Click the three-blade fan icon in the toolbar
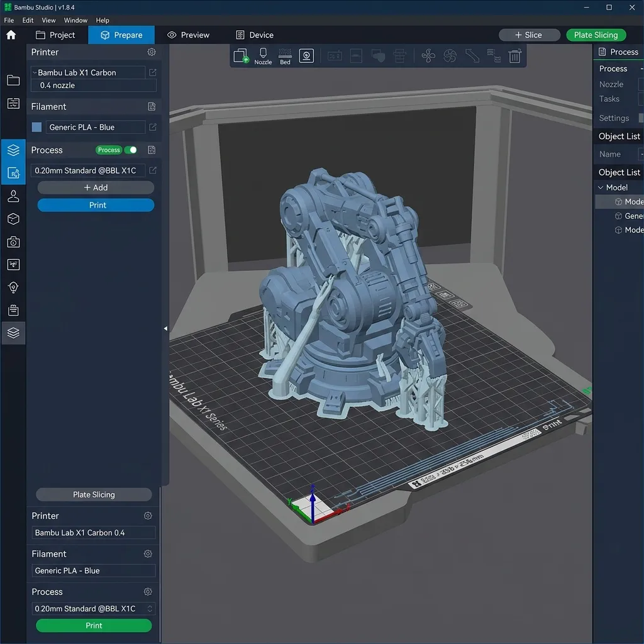The image size is (644, 644). [428, 56]
